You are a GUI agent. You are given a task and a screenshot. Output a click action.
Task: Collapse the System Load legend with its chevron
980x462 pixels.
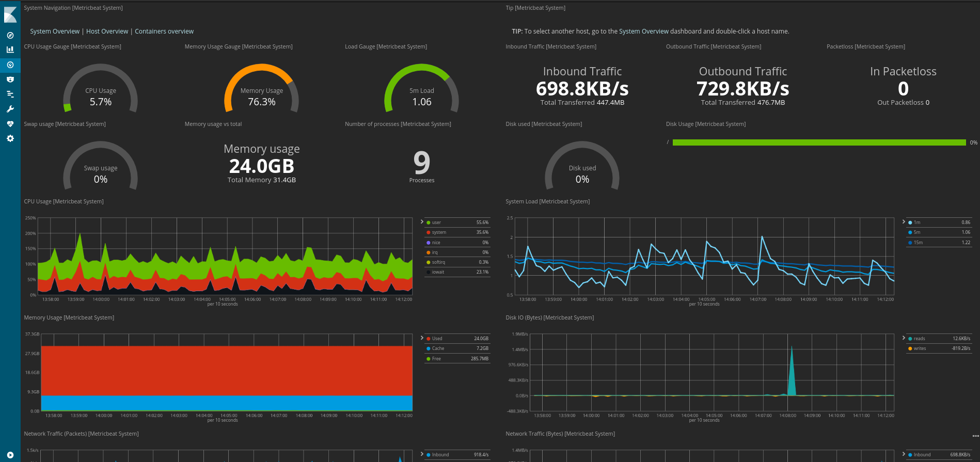click(904, 222)
